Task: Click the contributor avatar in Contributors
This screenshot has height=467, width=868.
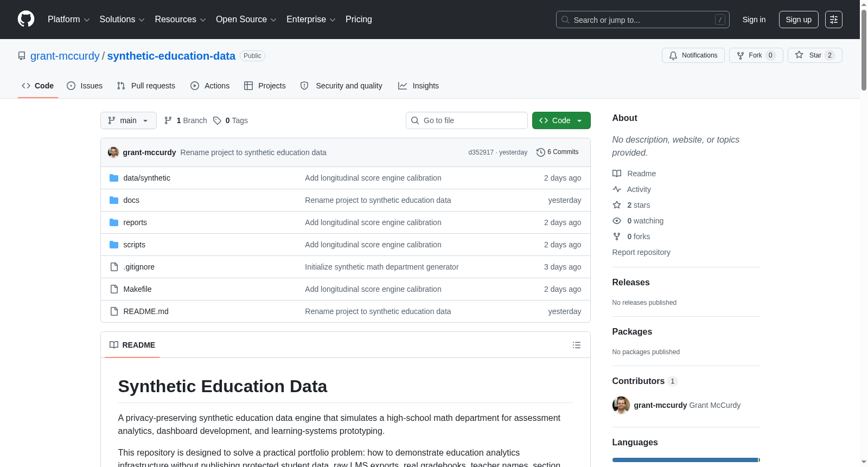Action: pyautogui.click(x=621, y=405)
